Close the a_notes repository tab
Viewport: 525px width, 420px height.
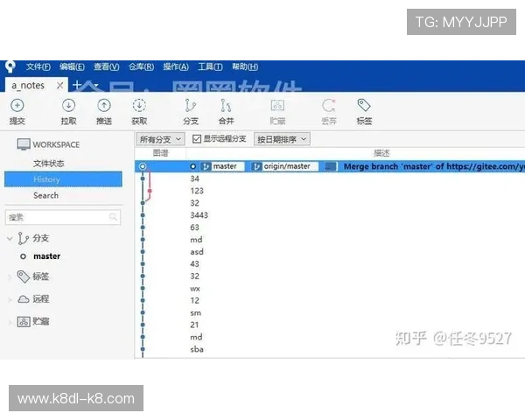59,86
